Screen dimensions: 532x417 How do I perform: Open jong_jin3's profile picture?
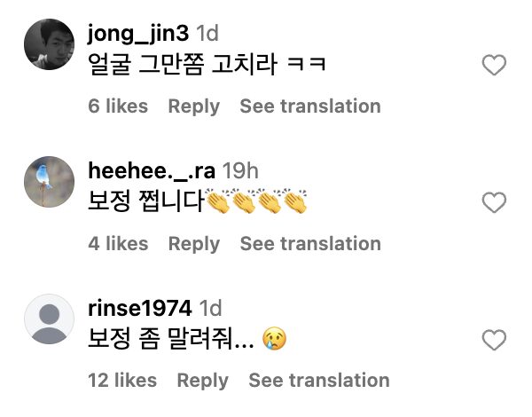point(48,44)
